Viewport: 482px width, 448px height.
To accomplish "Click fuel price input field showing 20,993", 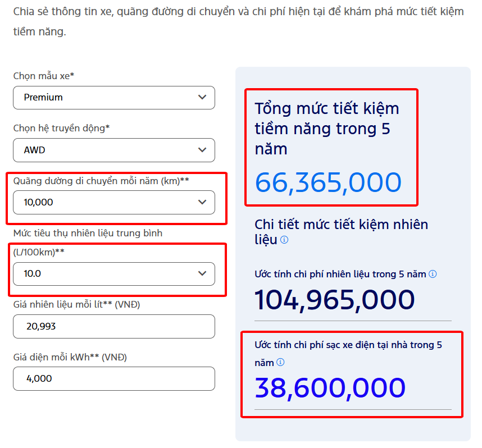I will pyautogui.click(x=114, y=326).
